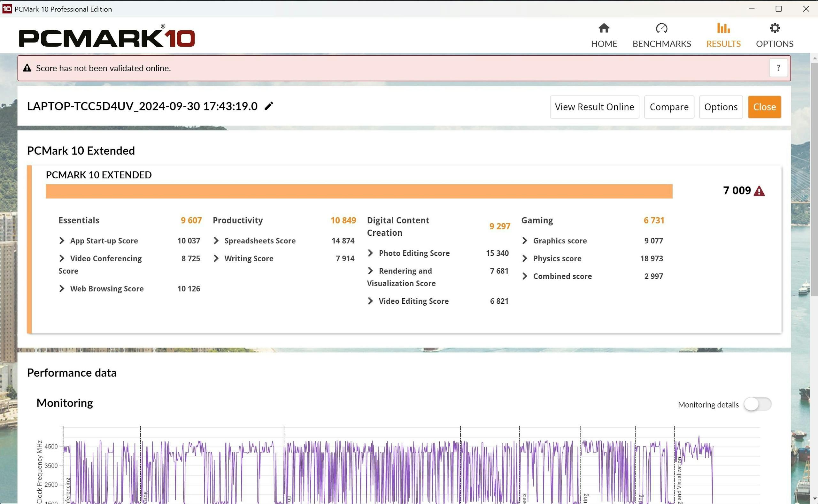
Task: Open the Benchmarks gauge icon
Action: point(662,28)
